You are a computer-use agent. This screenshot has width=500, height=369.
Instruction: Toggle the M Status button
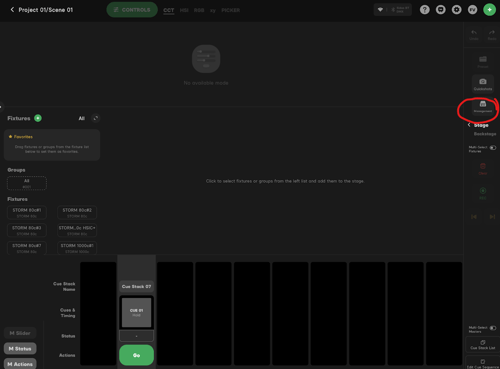coord(20,349)
